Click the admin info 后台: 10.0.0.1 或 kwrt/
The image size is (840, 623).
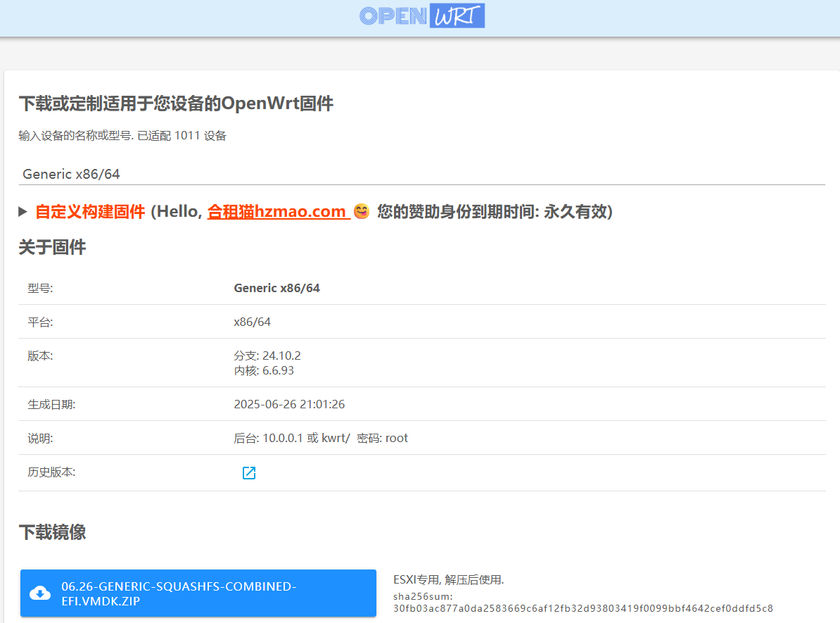[x=292, y=438]
